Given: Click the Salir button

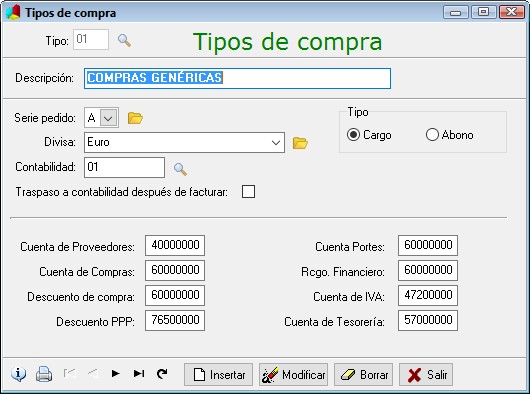Looking at the screenshot, I should click(x=426, y=374).
